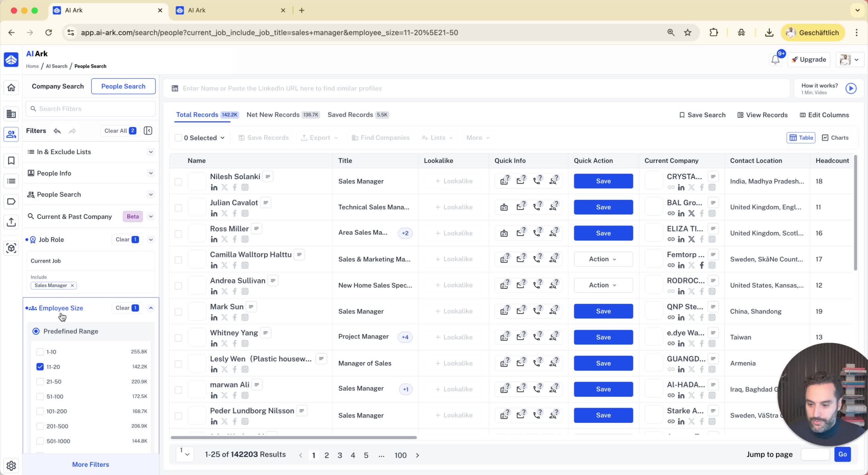Switch to Company Search tab

pos(58,86)
